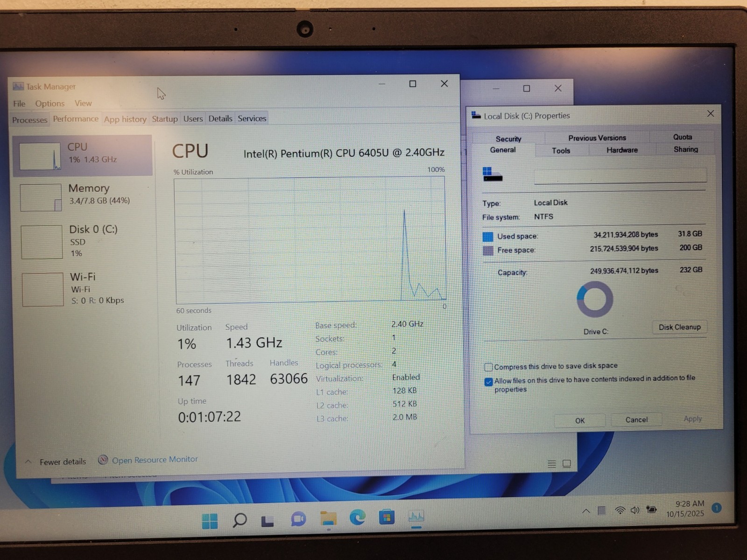Viewport: 747px width, 560px height.
Task: Select the Wi-Fi performance entry
Action: [x=85, y=288]
